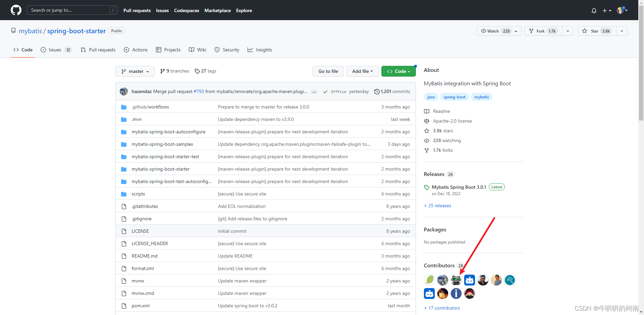View the 3.8k stars link
The image size is (644, 315).
click(x=439, y=131)
